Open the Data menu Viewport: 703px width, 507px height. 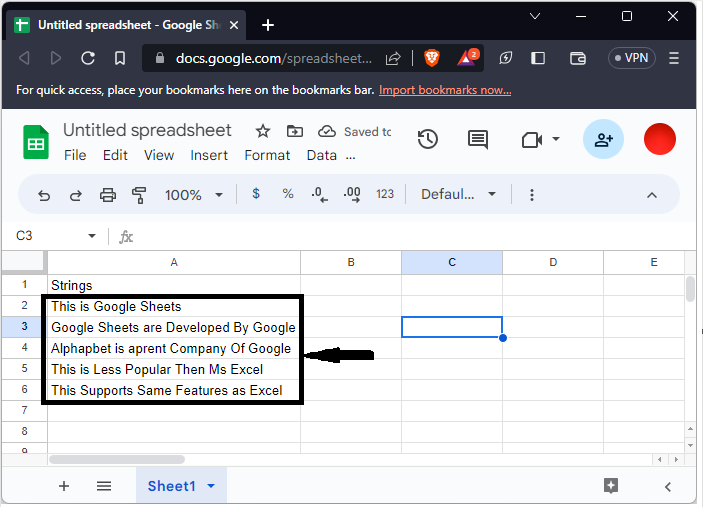tap(321, 155)
